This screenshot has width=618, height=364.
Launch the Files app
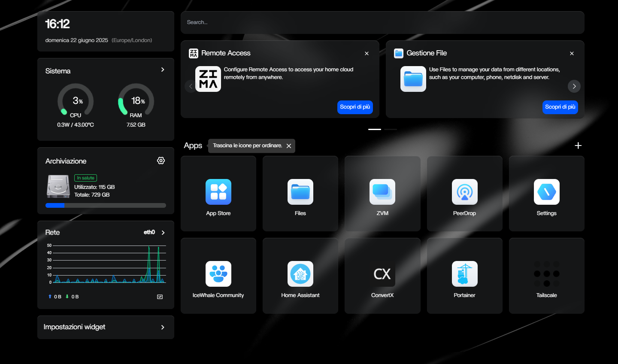pos(300,193)
